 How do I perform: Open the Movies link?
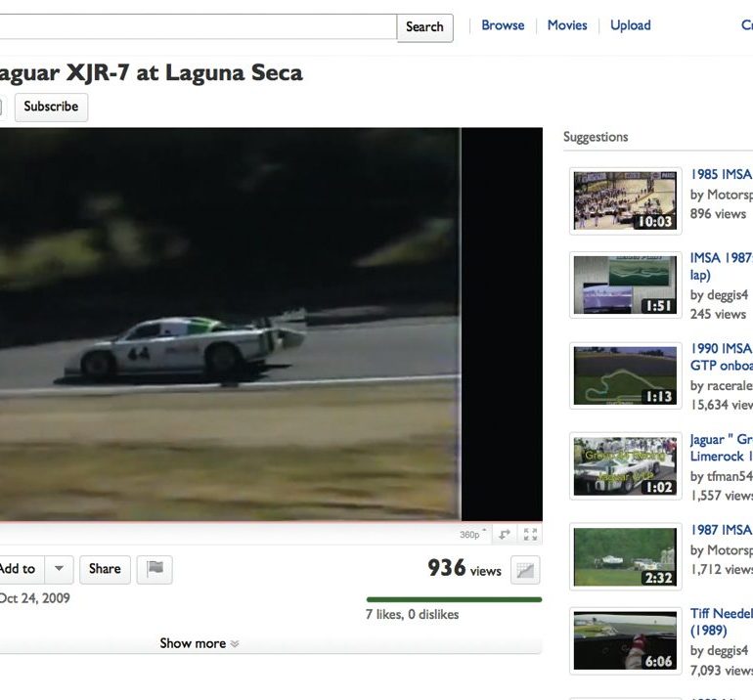point(567,25)
